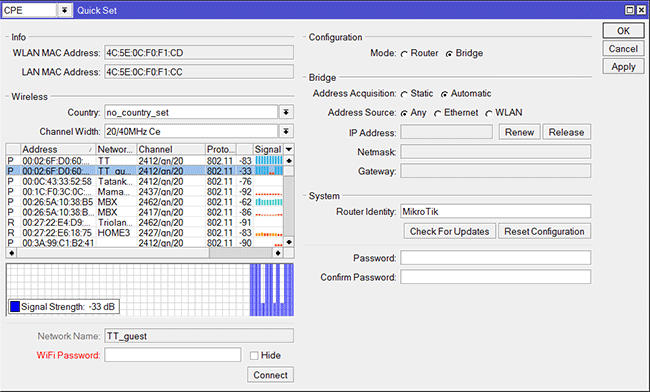Click the vertical scrollbar track of network list
This screenshot has height=392, width=650.
click(x=289, y=206)
